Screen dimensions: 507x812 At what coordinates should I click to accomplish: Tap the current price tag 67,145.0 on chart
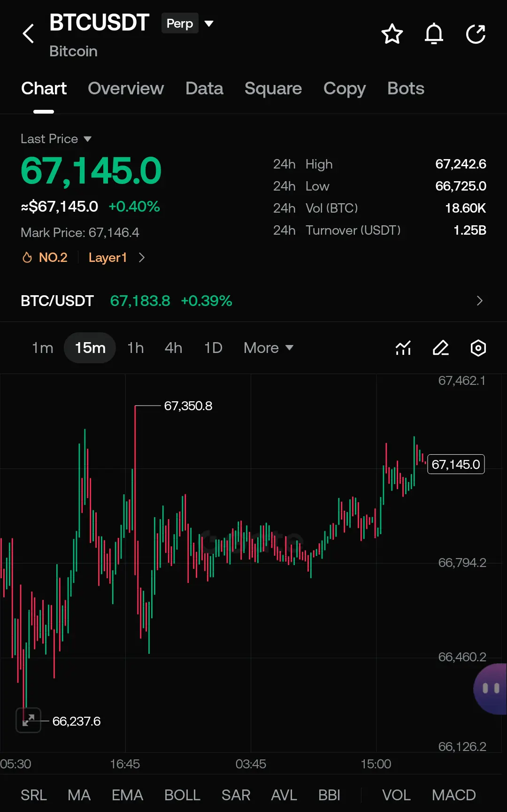click(456, 464)
